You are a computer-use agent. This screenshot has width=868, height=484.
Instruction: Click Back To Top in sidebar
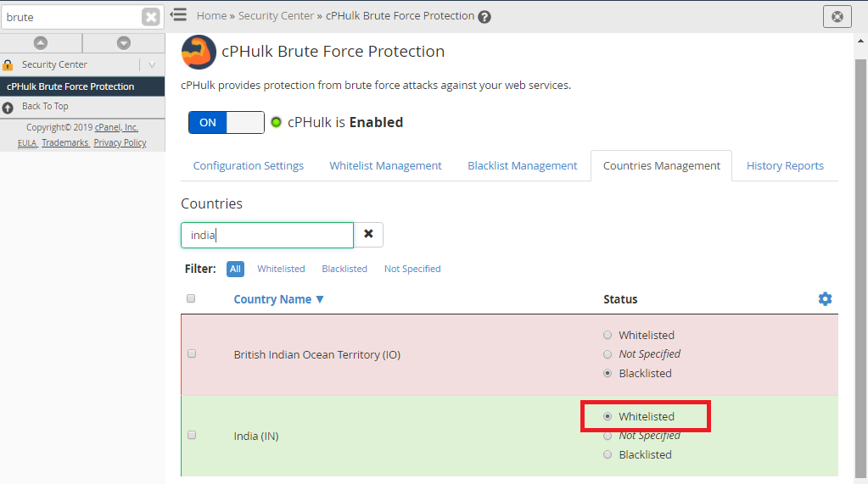45,106
